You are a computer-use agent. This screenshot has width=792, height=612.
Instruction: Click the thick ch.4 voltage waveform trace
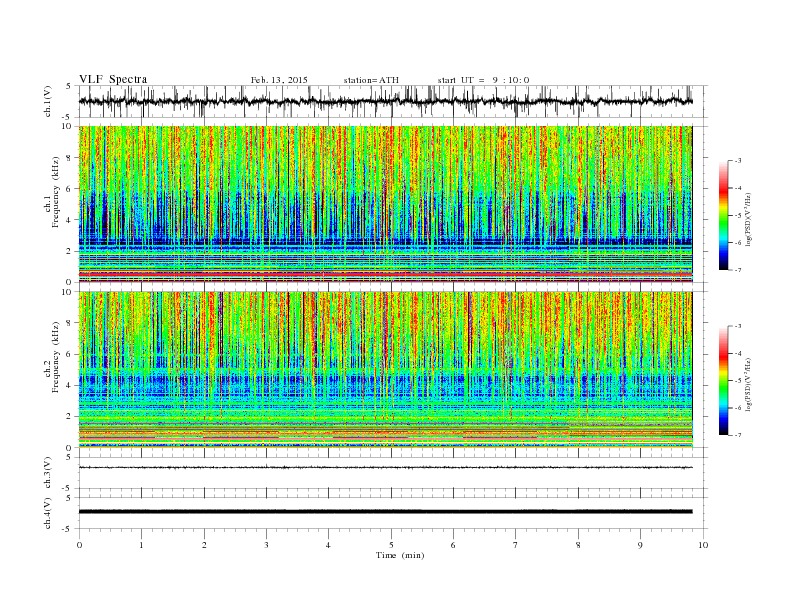[386, 512]
